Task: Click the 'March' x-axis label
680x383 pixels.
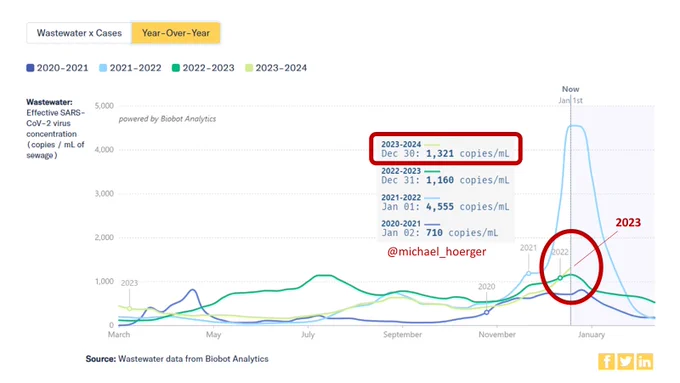Action: (x=119, y=334)
